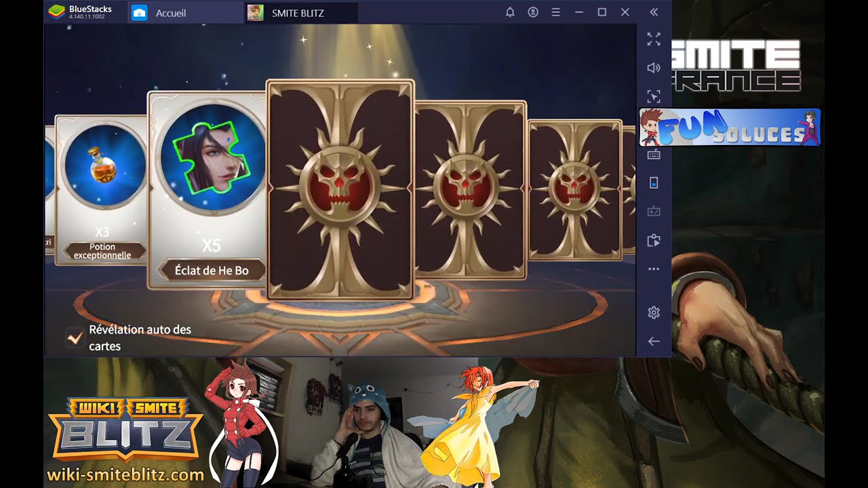The image size is (868, 488).
Task: Open the gamepad controls icon
Action: (654, 211)
